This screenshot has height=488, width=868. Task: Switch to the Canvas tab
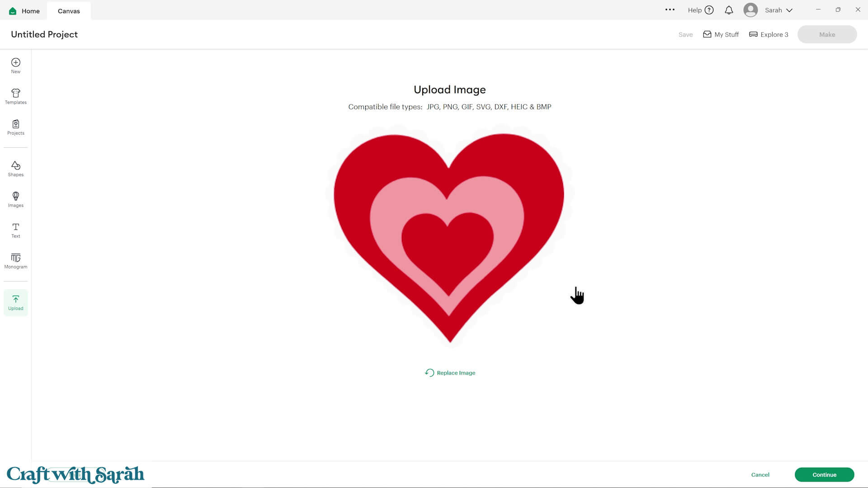click(69, 11)
